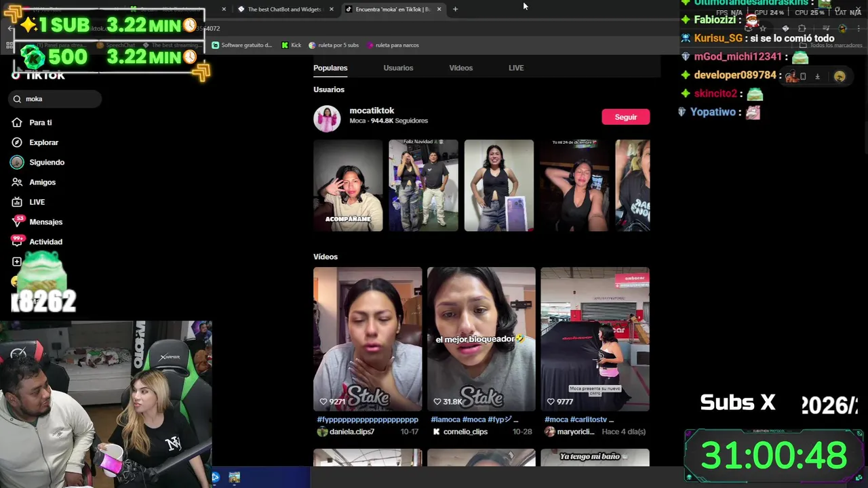Screen dimensions: 868x488
Task: Select 'Encuentra moka en TikTok' browser tab
Action: pyautogui.click(x=393, y=9)
